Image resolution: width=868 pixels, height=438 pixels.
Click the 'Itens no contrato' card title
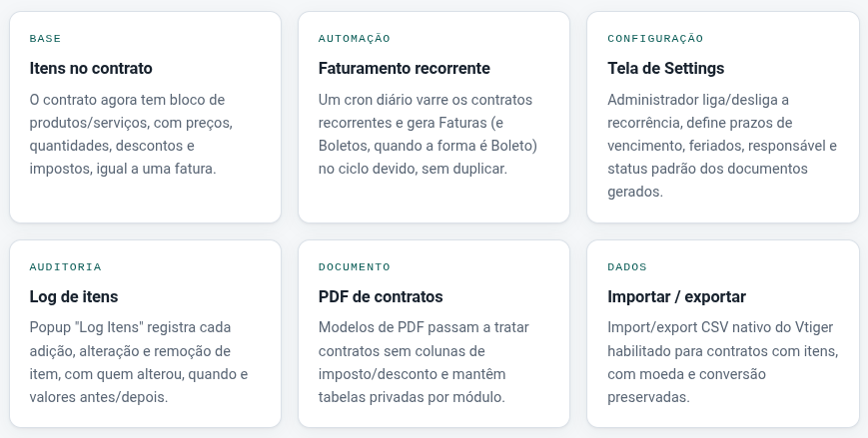tap(91, 68)
